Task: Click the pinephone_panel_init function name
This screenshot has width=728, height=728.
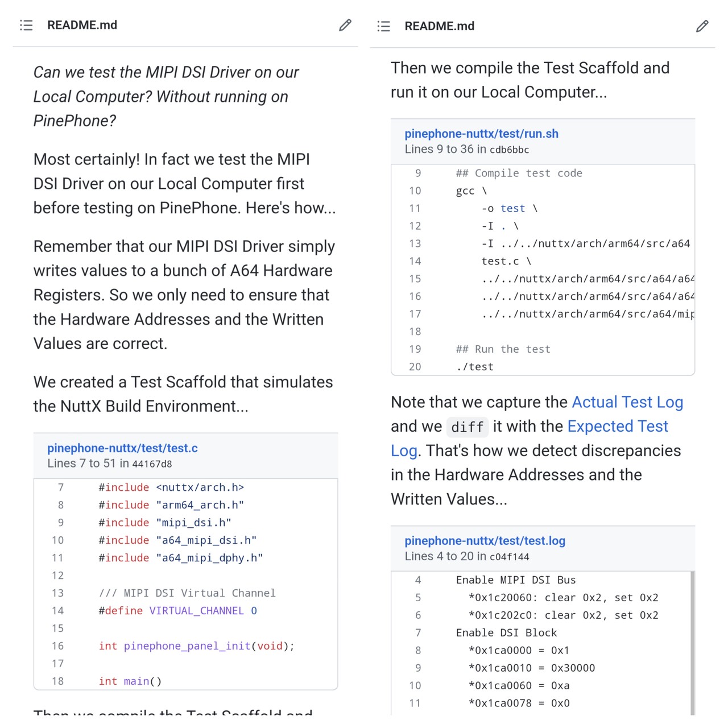Action: point(187,646)
